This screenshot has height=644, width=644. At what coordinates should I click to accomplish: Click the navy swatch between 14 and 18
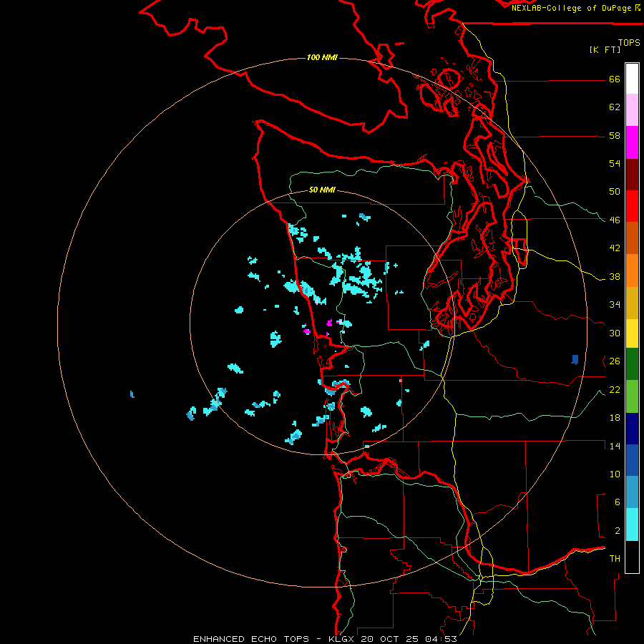[632, 429]
